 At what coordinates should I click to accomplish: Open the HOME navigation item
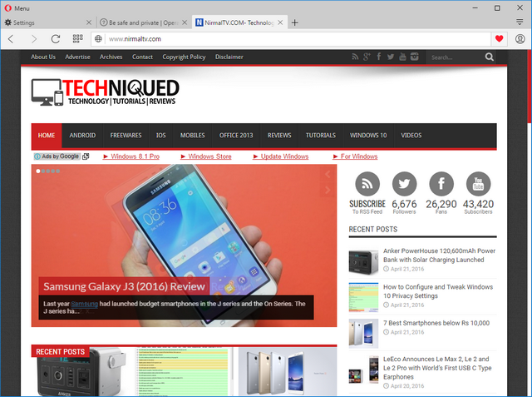click(x=47, y=136)
